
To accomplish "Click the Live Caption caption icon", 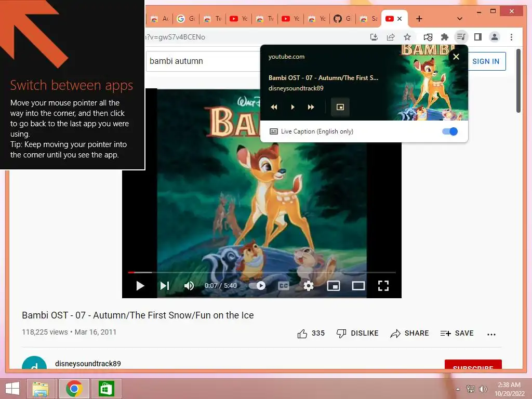I will click(273, 131).
